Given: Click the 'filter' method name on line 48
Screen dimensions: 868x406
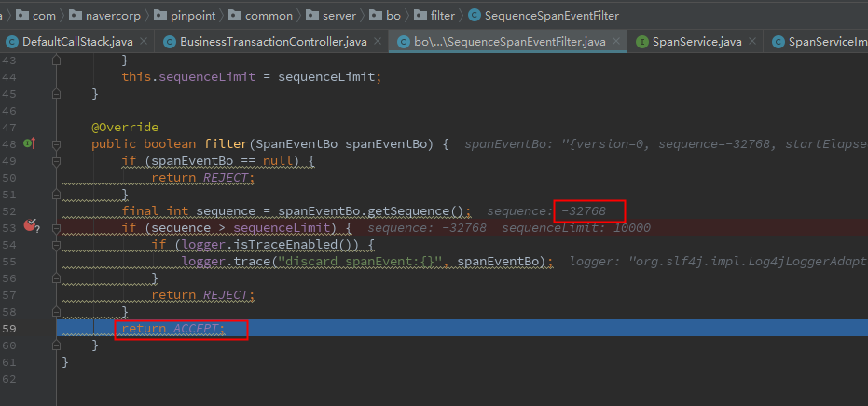Looking at the screenshot, I should (x=227, y=144).
